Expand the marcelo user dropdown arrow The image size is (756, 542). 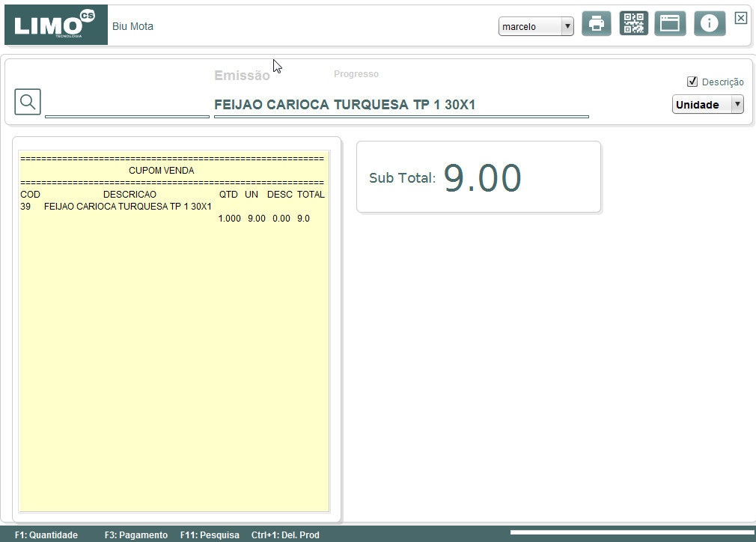click(x=567, y=26)
